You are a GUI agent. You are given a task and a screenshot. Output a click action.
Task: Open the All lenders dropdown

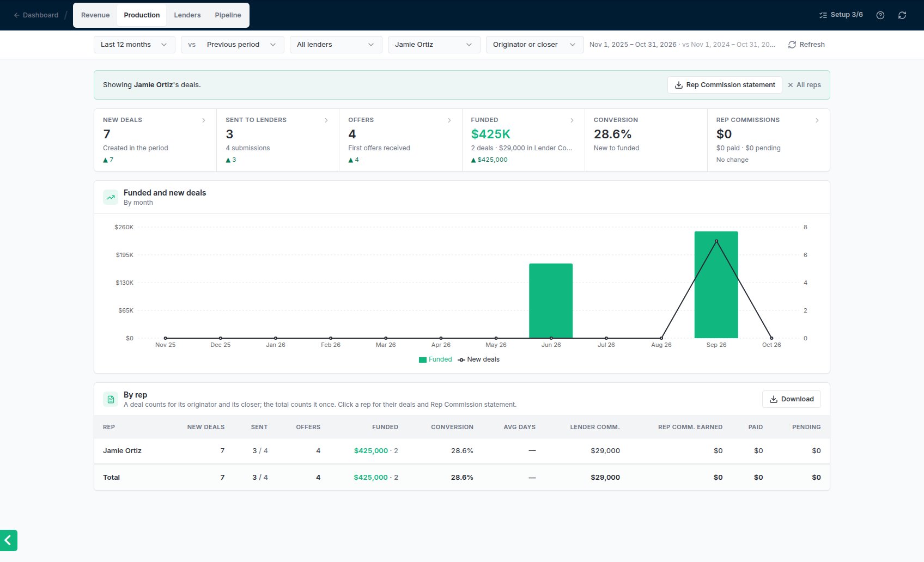point(336,45)
